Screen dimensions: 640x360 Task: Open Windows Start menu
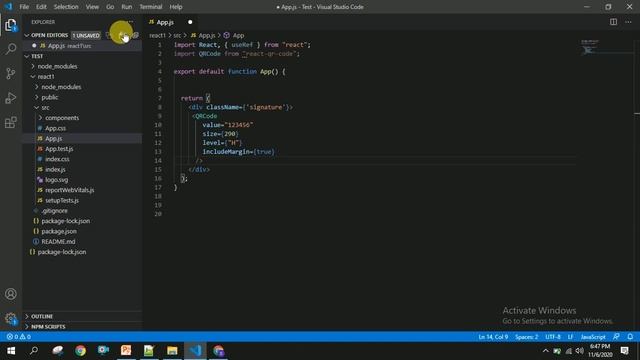click(x=11, y=351)
